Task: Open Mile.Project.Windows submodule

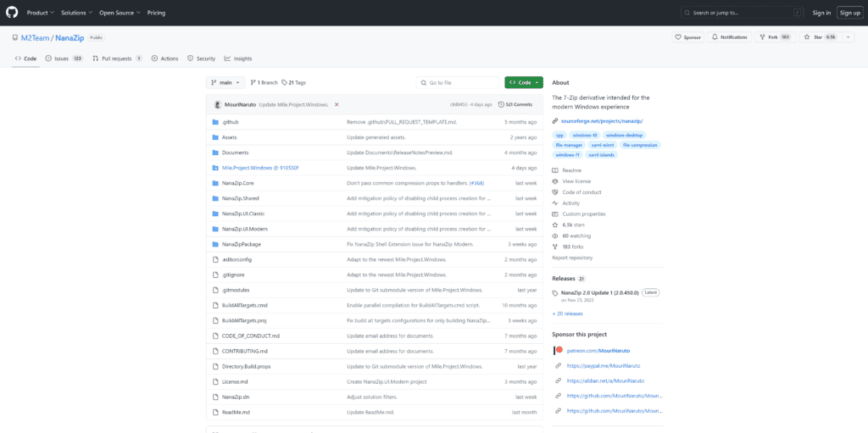Action: tap(261, 168)
